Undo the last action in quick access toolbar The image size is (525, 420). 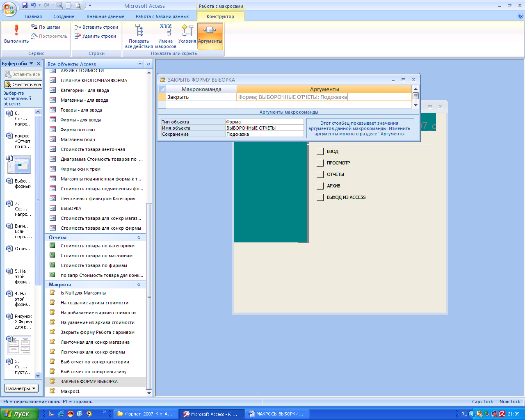(33, 5)
